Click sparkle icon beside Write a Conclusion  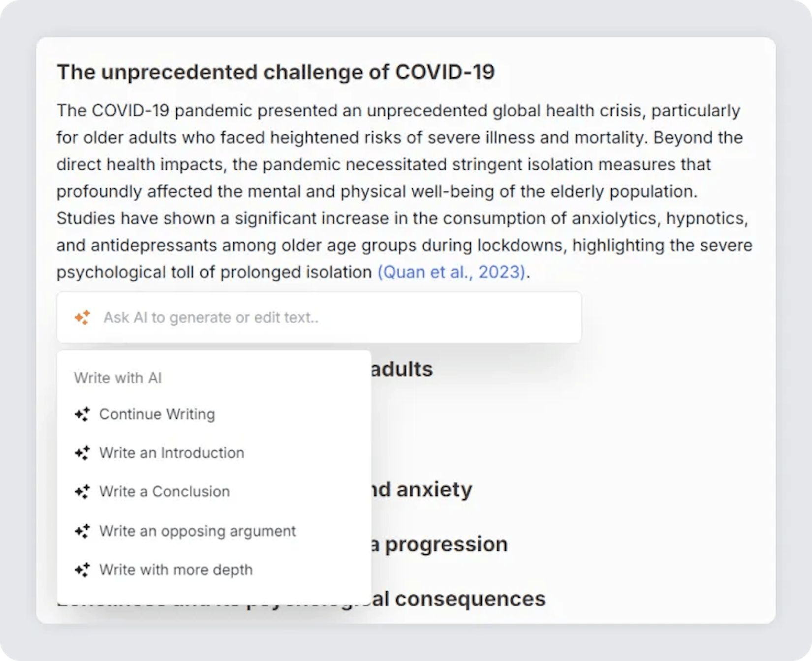tap(82, 492)
